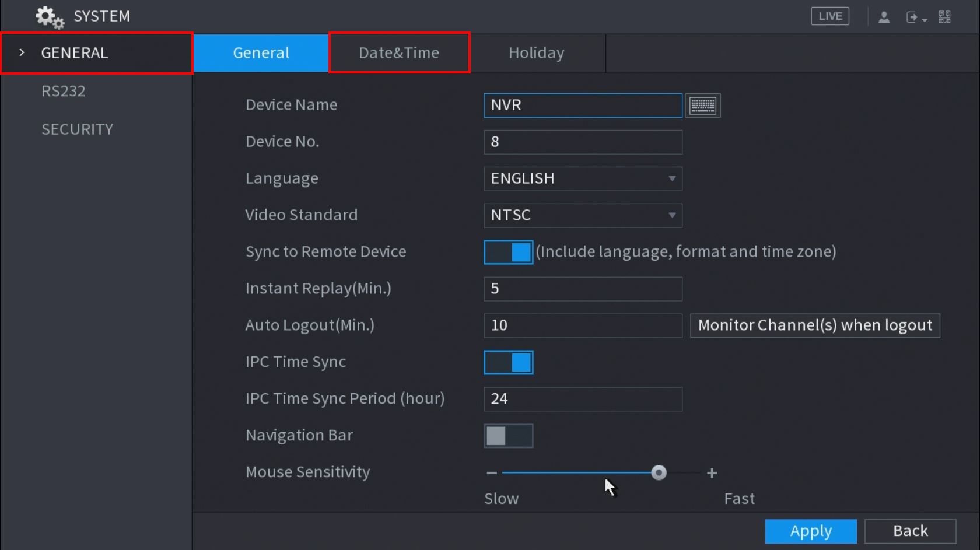Open the on-screen keyboard for Device Name

click(702, 106)
